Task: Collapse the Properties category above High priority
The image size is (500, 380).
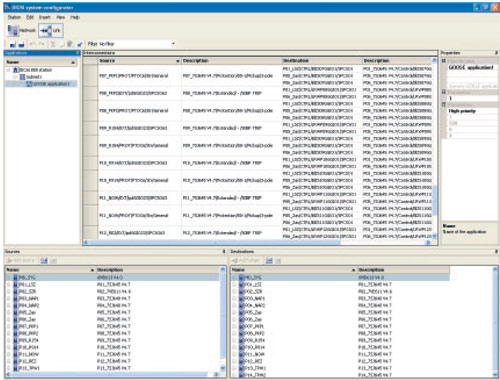Action: tap(444, 105)
